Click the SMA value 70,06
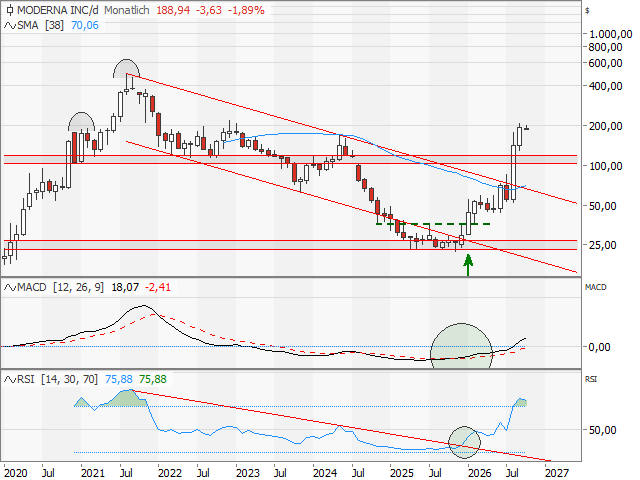The width and height of the screenshot is (640, 480). 85,25
